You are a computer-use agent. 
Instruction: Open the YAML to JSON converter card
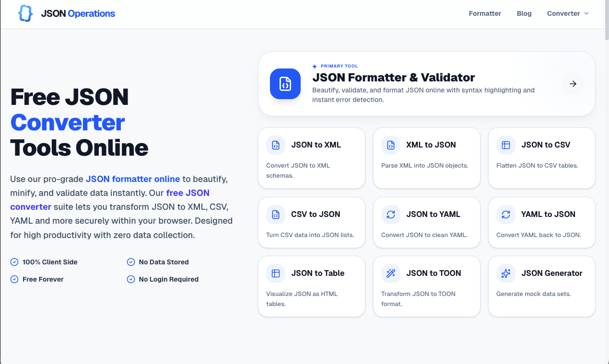pos(541,222)
